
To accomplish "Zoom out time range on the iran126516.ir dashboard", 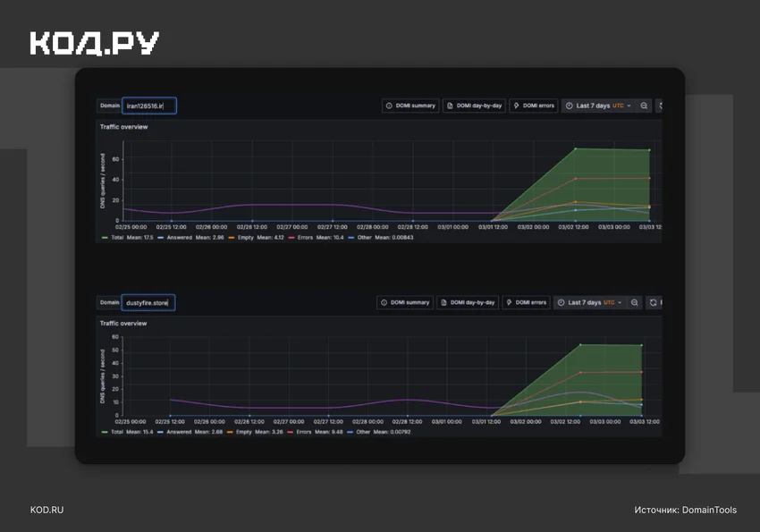I will [644, 106].
